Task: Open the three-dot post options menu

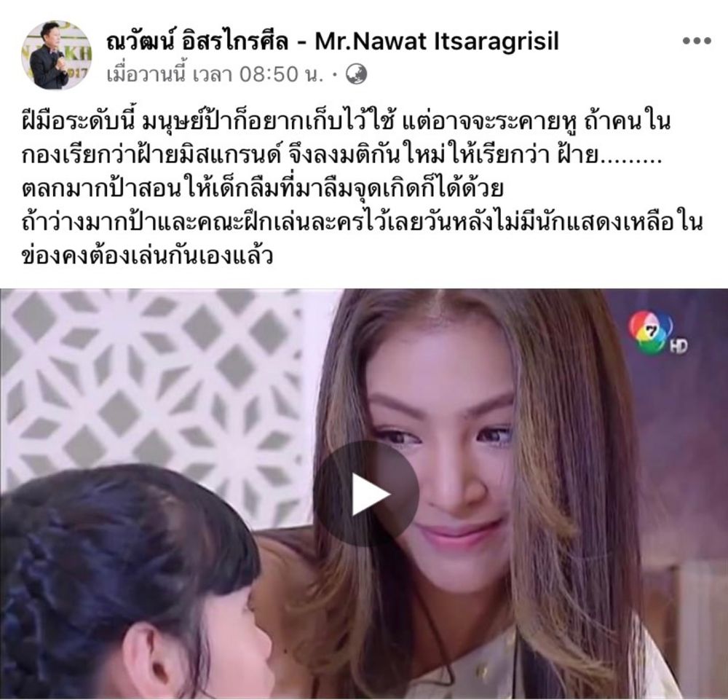Action: point(697,41)
